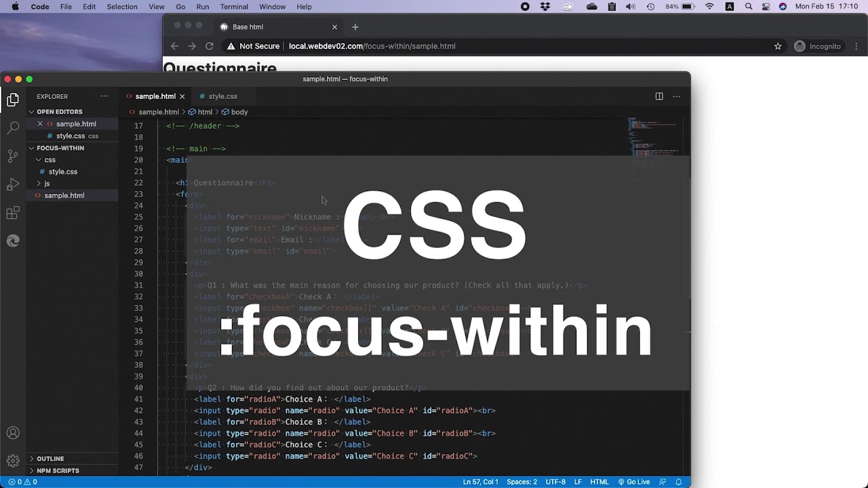
Task: Open the Extensions view
Action: 13,213
